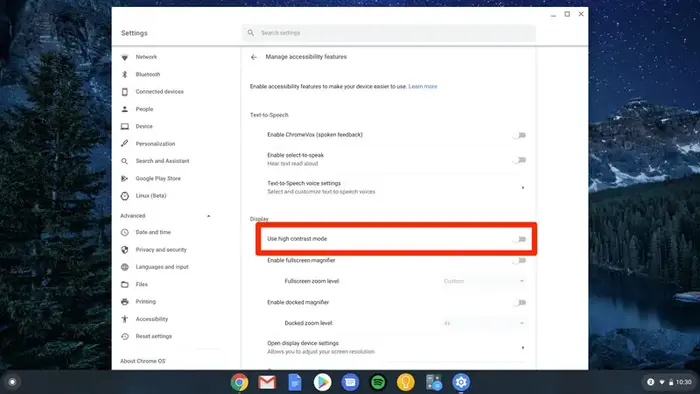The image size is (700, 394).
Task: Go back with the arrow beside Manage accessibility features
Action: (254, 57)
